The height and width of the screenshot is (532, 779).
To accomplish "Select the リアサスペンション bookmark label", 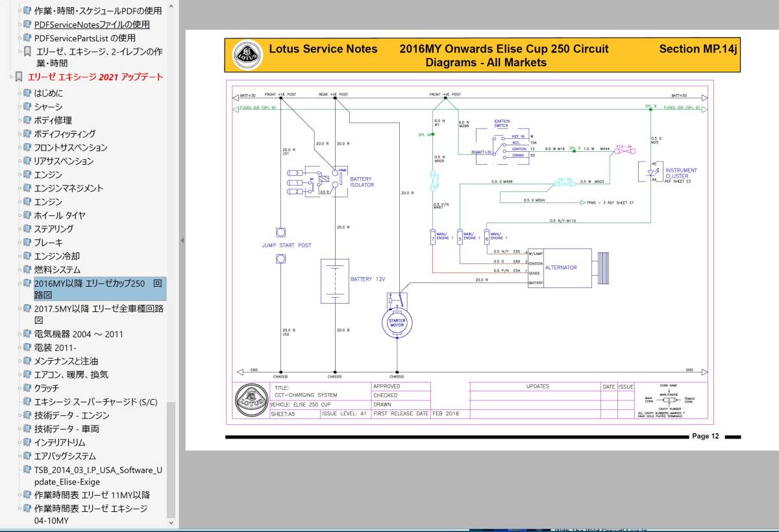I will (x=64, y=162).
